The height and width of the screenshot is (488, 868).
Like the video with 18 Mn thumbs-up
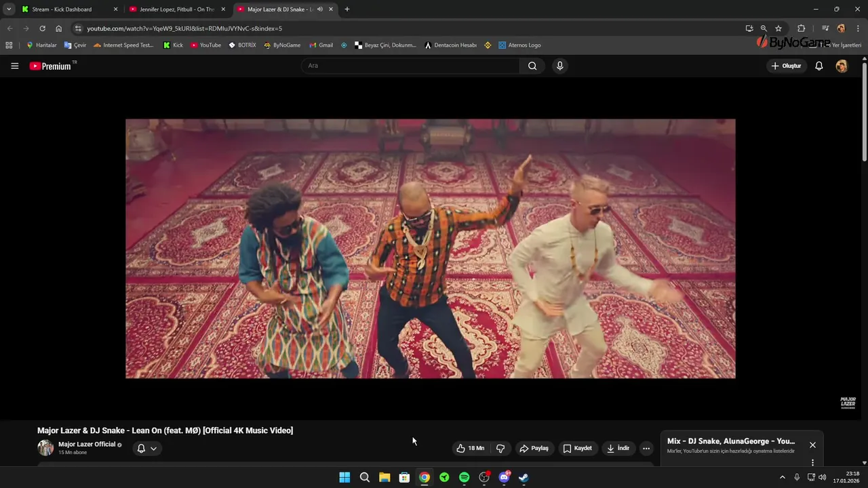(471, 448)
